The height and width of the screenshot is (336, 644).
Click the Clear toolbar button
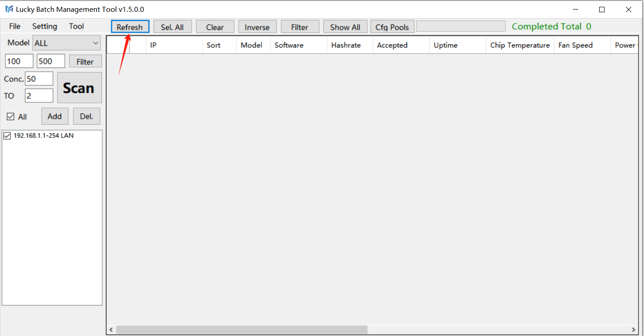215,27
